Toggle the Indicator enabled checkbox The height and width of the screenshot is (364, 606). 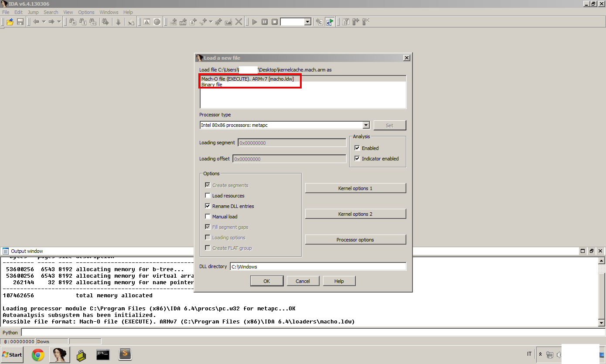tap(357, 159)
